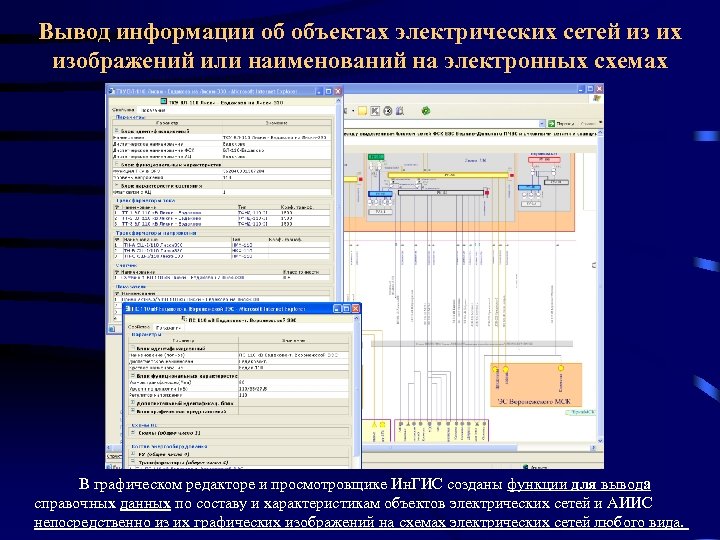Screen dimensions: 720x540
Task: Click the lower popup's vertical scrollbar
Action: [x=357, y=390]
